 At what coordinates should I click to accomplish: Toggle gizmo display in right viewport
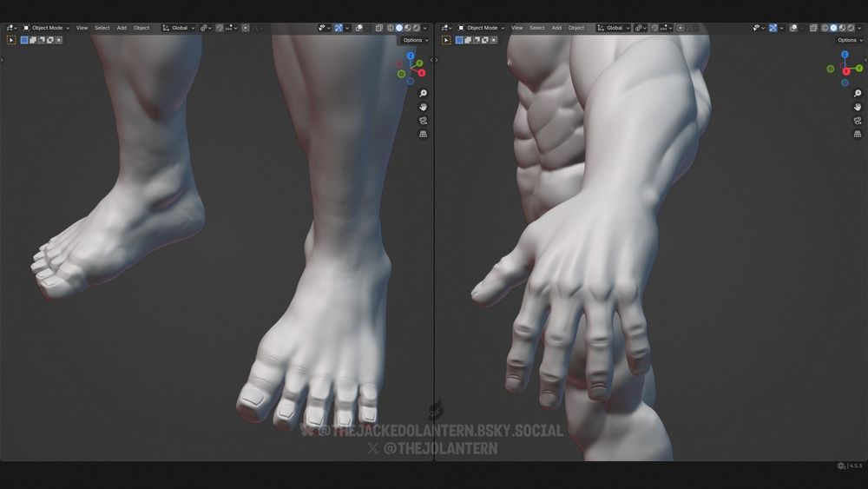773,28
